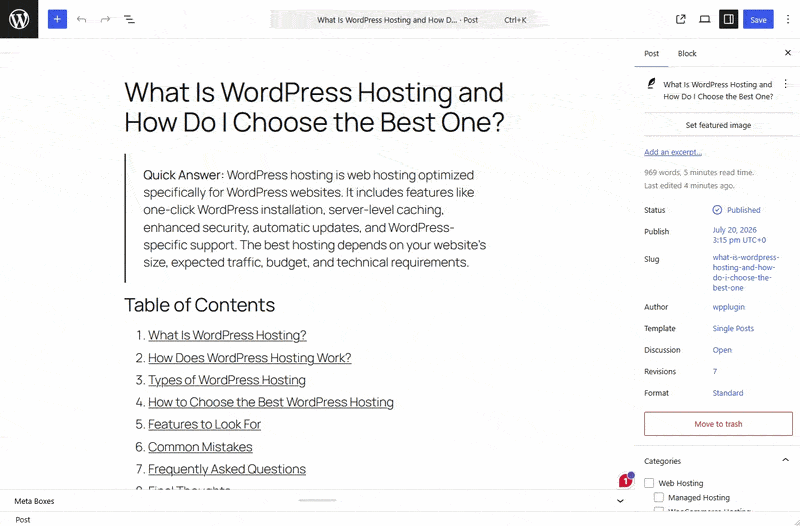This screenshot has height=526, width=800.
Task: Open the Types of WordPress Hosting link
Action: click(227, 380)
